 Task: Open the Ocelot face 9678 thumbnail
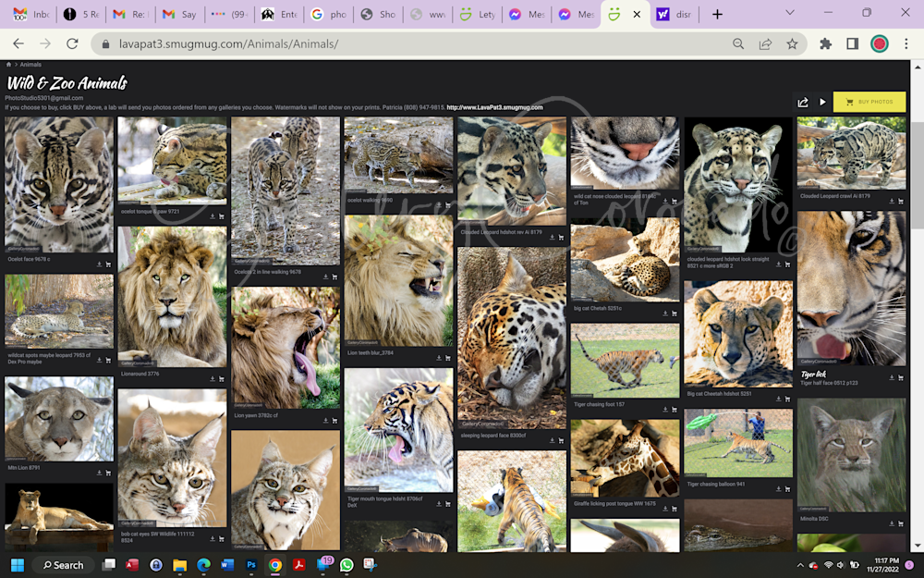pos(59,184)
